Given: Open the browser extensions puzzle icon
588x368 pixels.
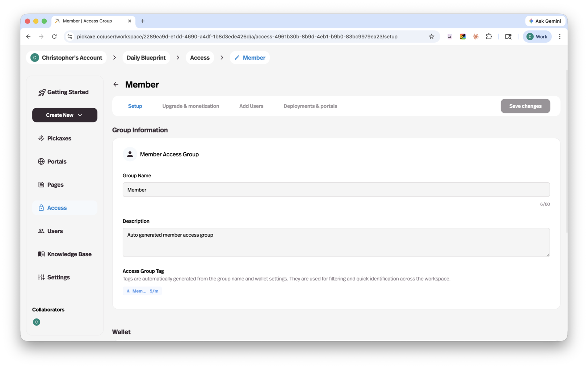Looking at the screenshot, I should click(489, 36).
